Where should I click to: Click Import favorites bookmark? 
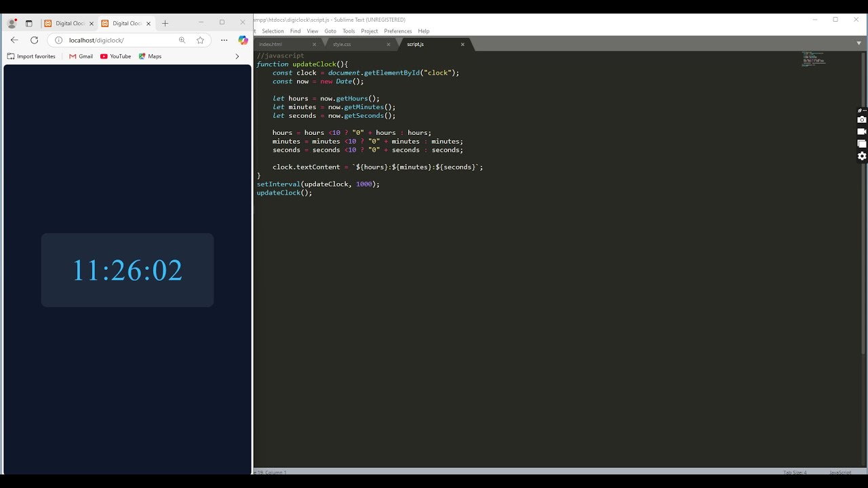31,56
